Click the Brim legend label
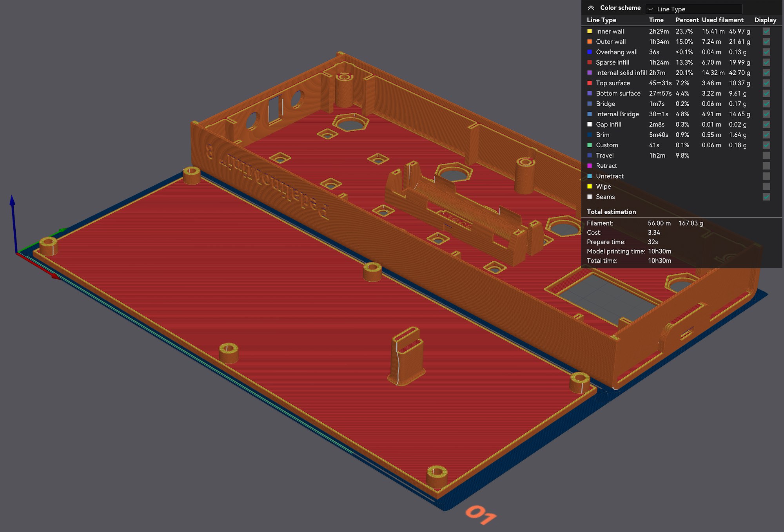Image resolution: width=784 pixels, height=532 pixels. [603, 135]
